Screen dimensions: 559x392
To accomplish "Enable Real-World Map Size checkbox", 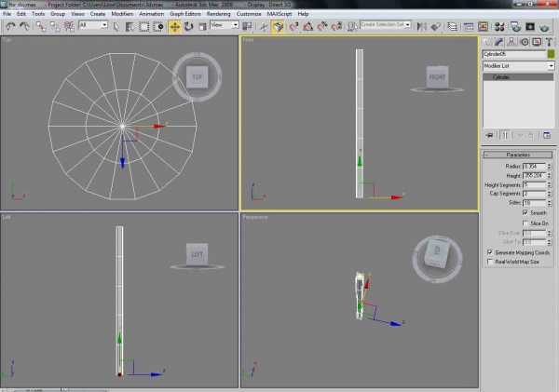I will click(490, 262).
